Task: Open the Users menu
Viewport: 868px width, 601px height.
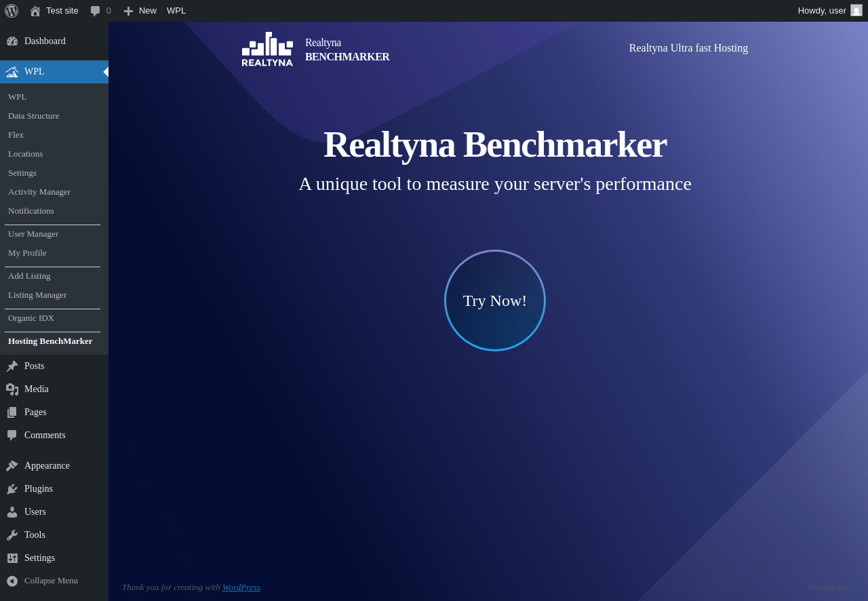Action: 54,512
